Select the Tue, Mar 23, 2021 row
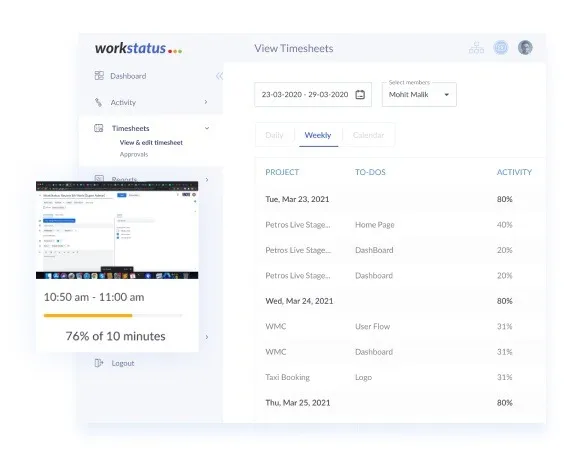The height and width of the screenshot is (460, 581). (x=399, y=199)
